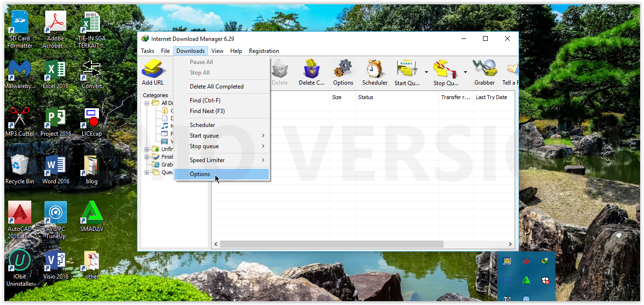This screenshot has width=644, height=305.
Task: Click the green SMADAV icon in system tray
Action: point(526,280)
